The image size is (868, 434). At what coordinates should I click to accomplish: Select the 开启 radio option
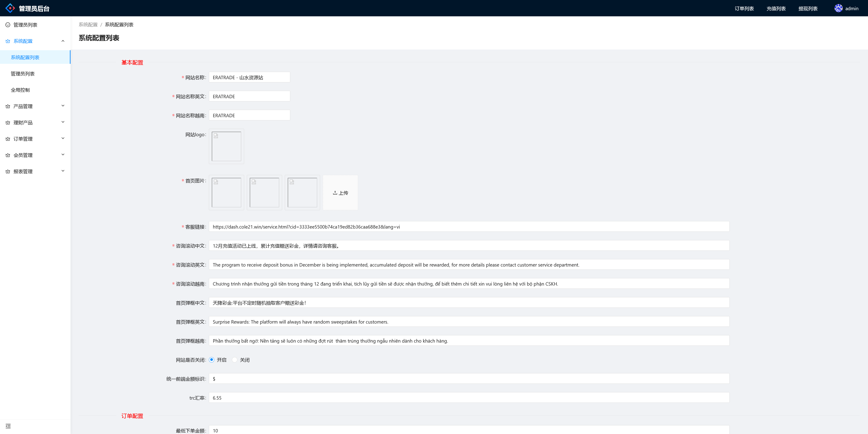[x=212, y=360]
